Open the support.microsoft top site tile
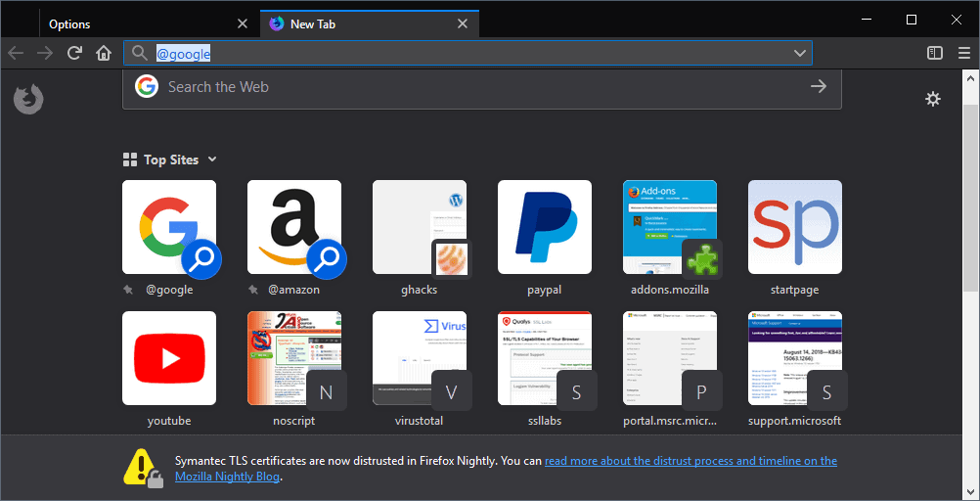The image size is (980, 501). (795, 358)
